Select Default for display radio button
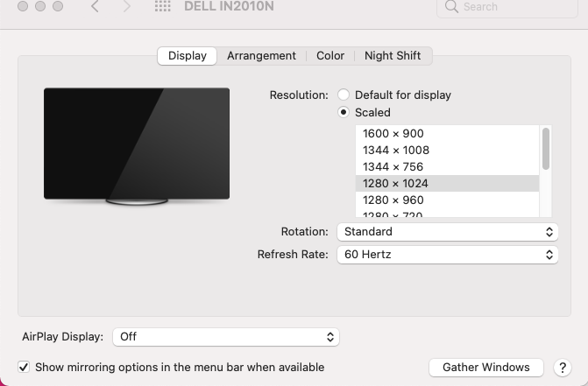The width and height of the screenshot is (588, 386). (x=344, y=95)
